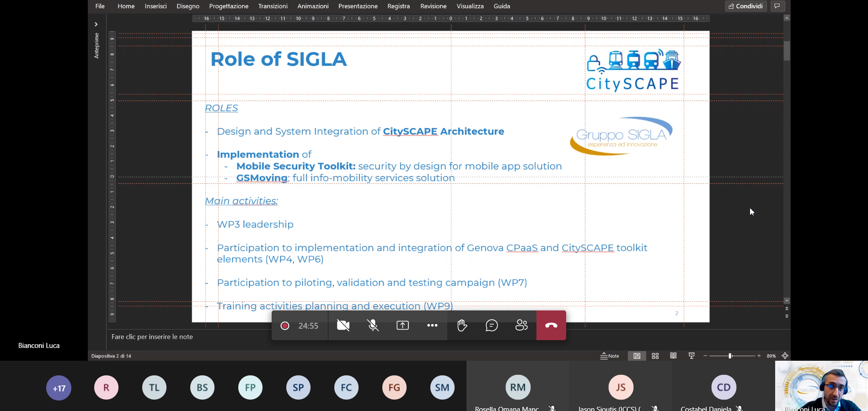Image resolution: width=868 pixels, height=411 pixels.
Task: Toggle the camera on
Action: (x=343, y=326)
